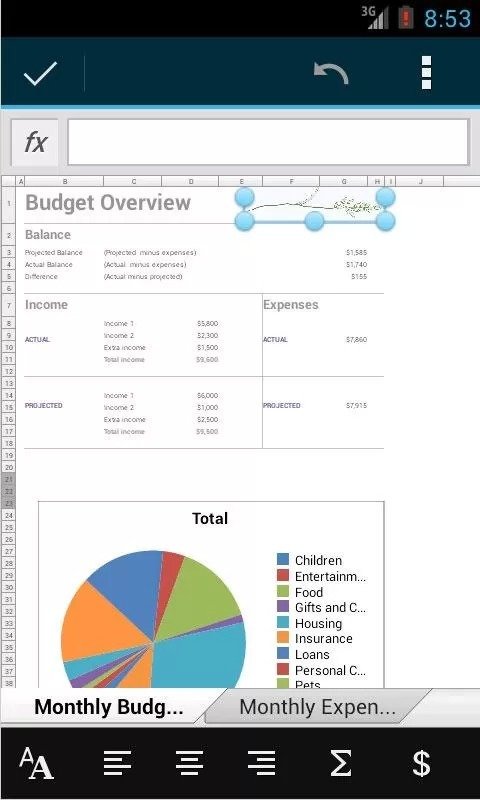The height and width of the screenshot is (800, 480).
Task: Focus the formula input field
Action: point(268,142)
